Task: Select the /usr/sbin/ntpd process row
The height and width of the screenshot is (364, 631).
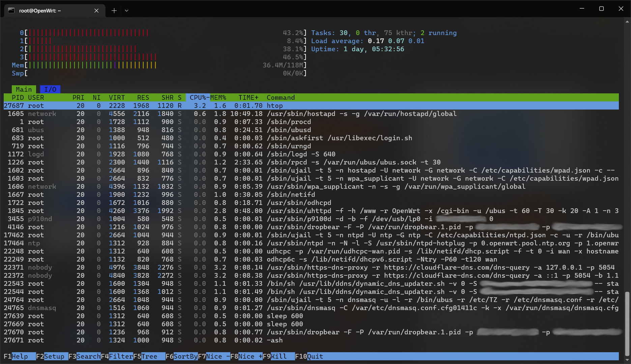Action: pyautogui.click(x=311, y=243)
